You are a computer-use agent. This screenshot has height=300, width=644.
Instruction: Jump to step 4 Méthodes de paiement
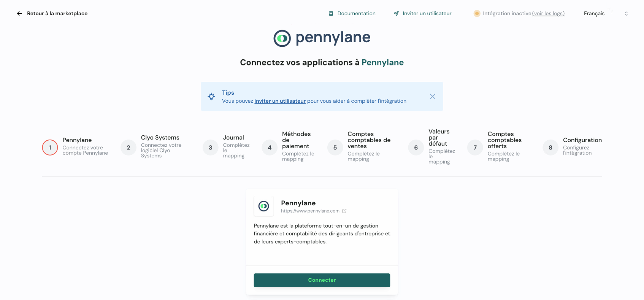pos(270,148)
